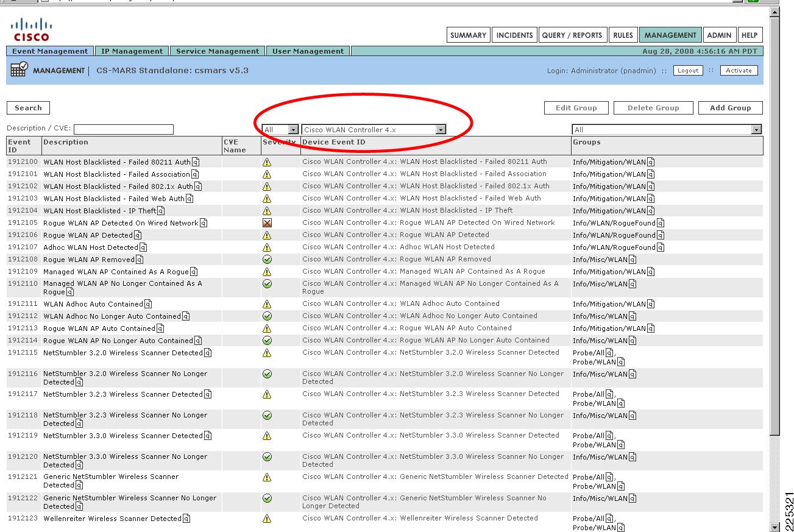Viewport: 794px width, 532px height.
Task: Open the Groups All filter dropdown
Action: [667, 130]
